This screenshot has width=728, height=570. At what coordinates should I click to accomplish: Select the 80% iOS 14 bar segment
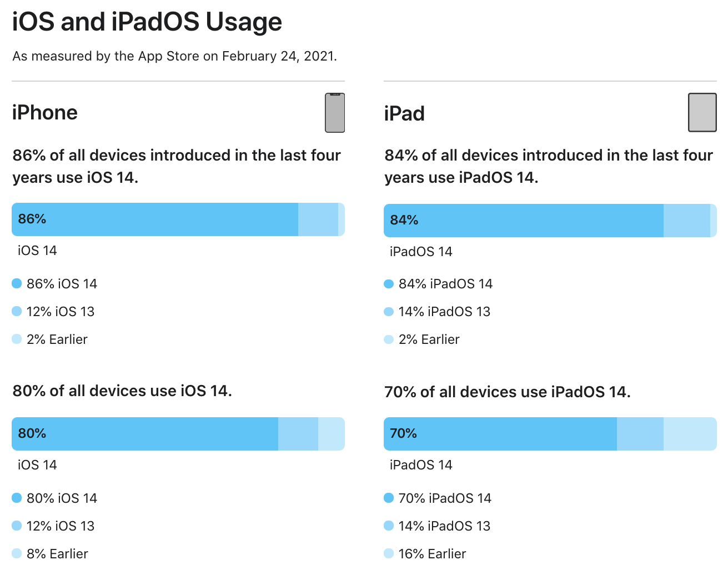tap(145, 434)
